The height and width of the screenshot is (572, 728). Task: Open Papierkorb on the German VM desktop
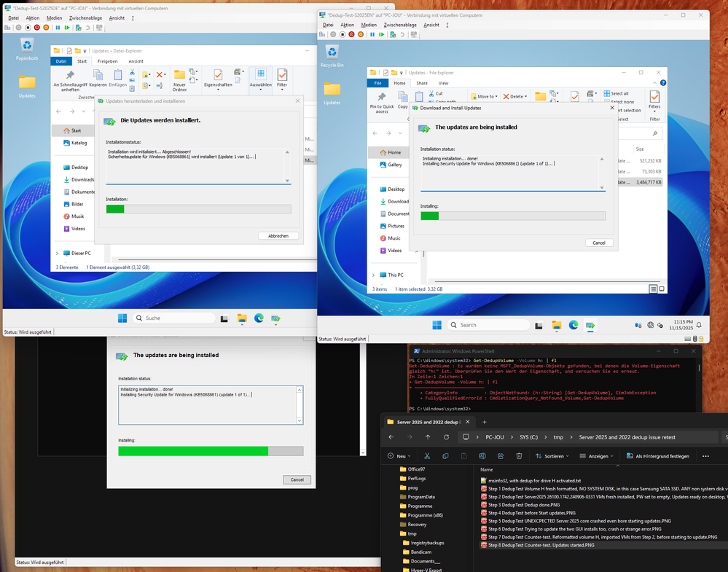27,50
